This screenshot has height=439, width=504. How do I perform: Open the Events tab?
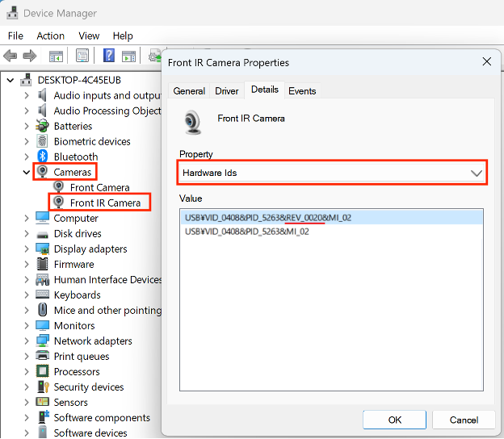click(x=302, y=91)
